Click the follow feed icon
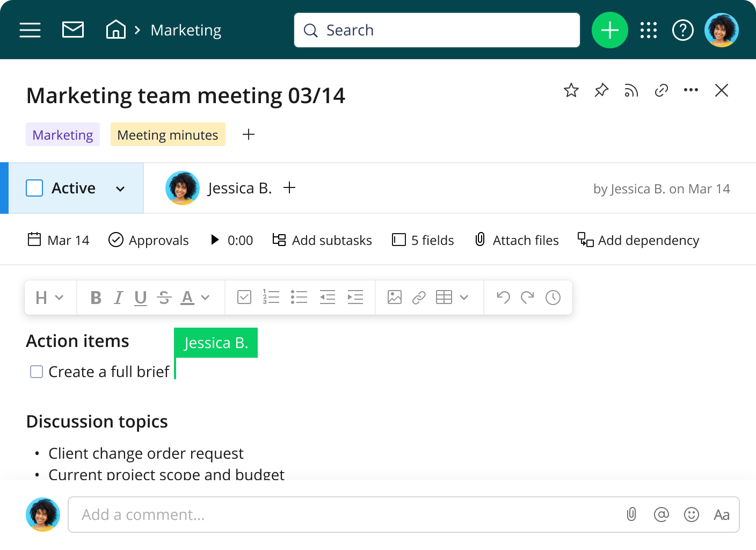 631,90
